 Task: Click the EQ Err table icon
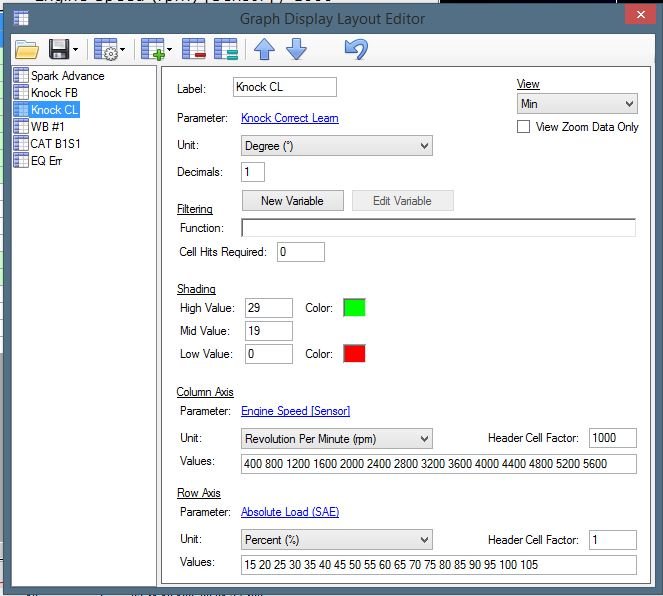21,160
